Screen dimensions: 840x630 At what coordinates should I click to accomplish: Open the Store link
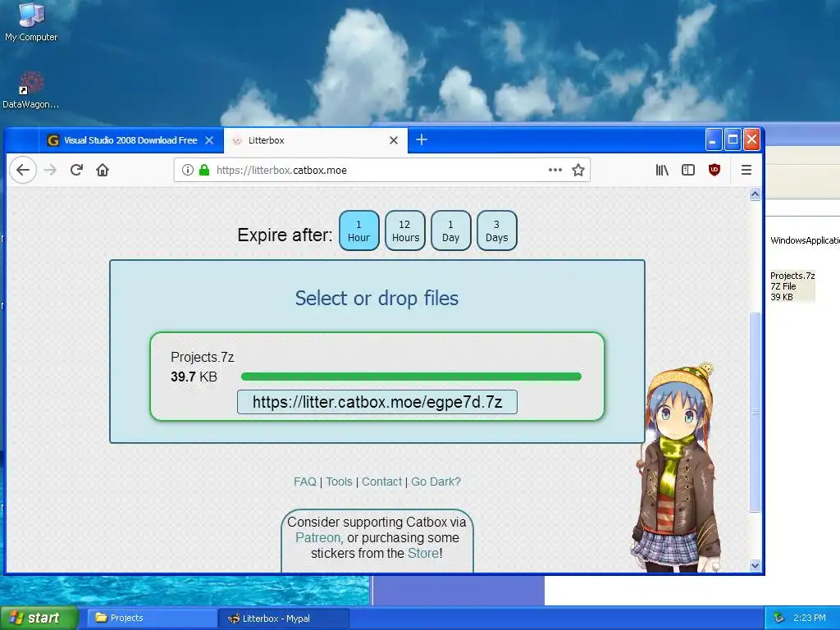click(423, 553)
